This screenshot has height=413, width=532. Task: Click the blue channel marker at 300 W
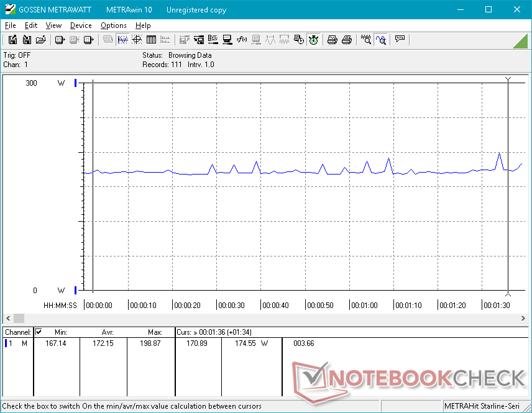coord(75,83)
